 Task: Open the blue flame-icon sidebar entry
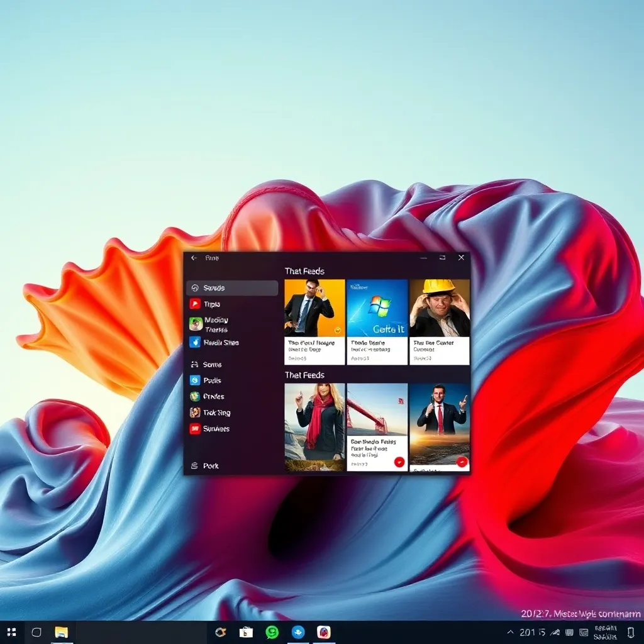click(x=214, y=343)
